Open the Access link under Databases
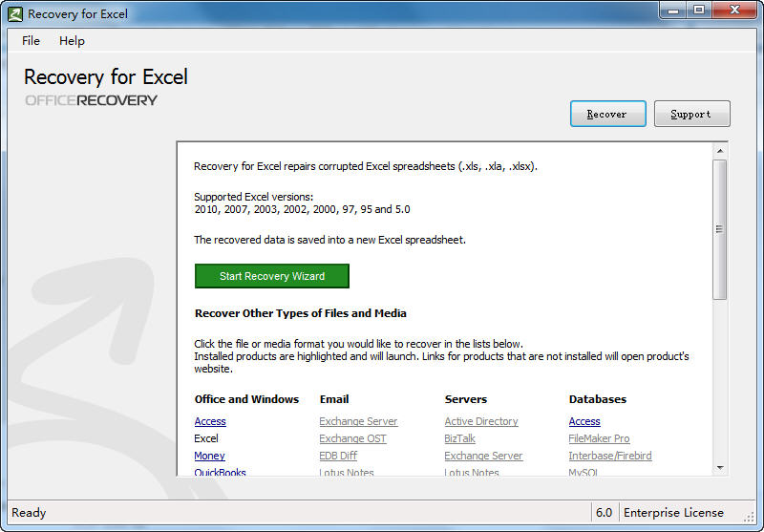Screen dimensions: 764x532 click(584, 421)
